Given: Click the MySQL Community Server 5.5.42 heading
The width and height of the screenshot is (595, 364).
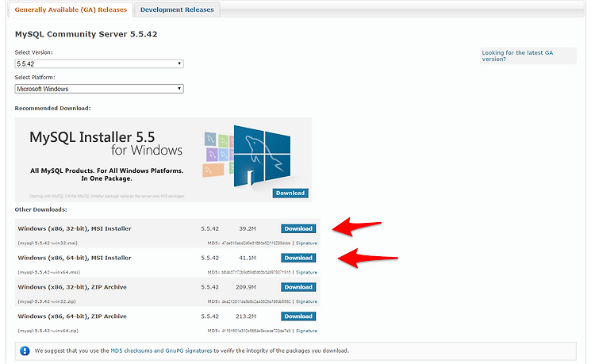Looking at the screenshot, I should 86,34.
